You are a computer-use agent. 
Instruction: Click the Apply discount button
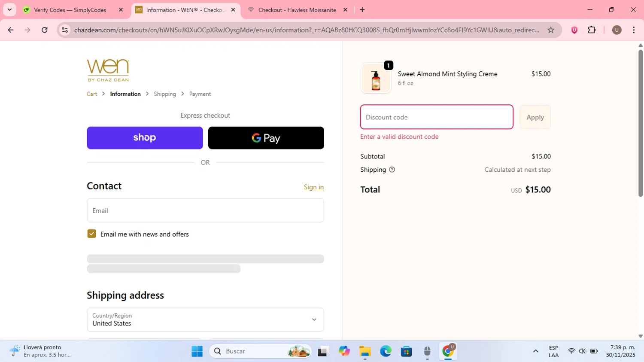(x=535, y=117)
